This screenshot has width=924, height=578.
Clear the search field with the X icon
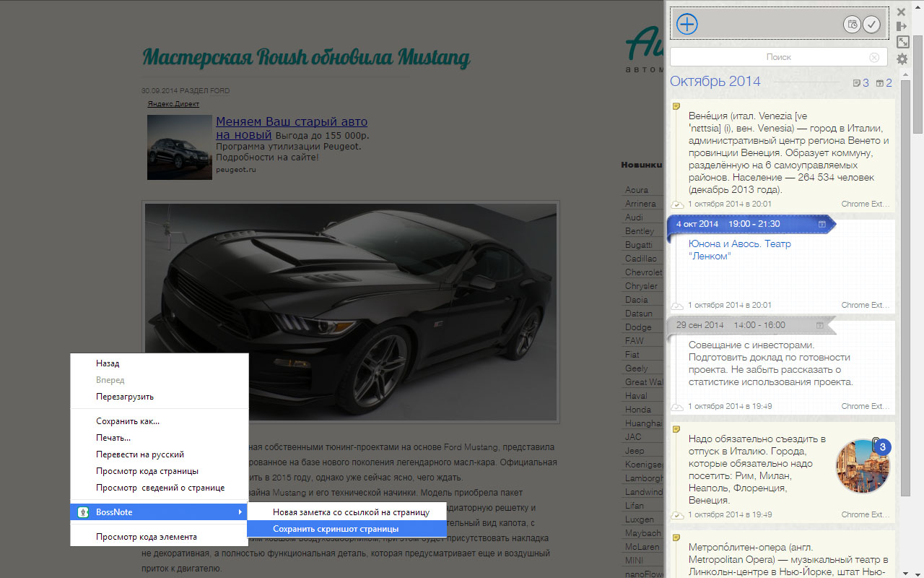(874, 57)
